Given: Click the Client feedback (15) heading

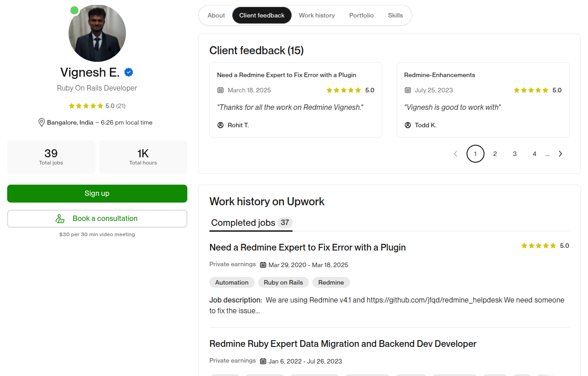Looking at the screenshot, I should click(x=256, y=51).
